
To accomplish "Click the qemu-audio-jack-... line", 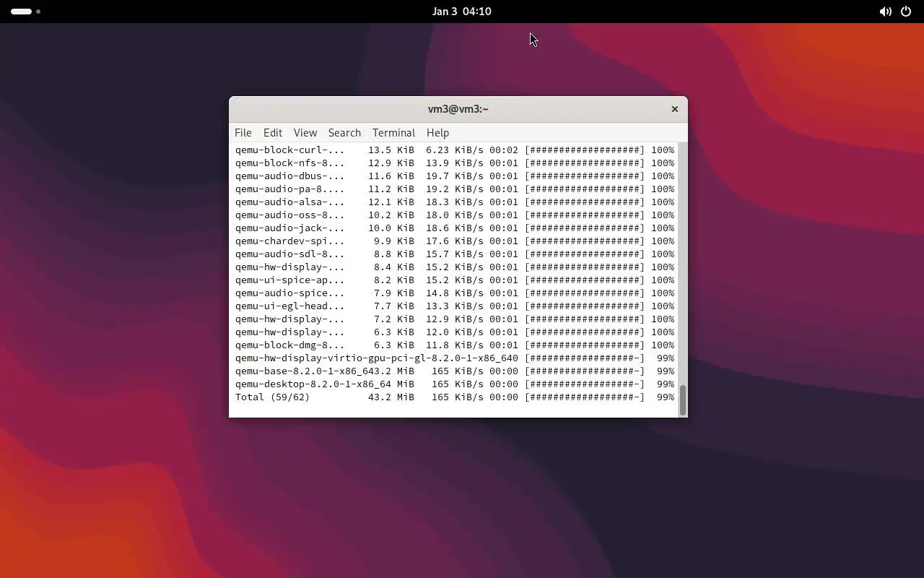I will pos(455,228).
